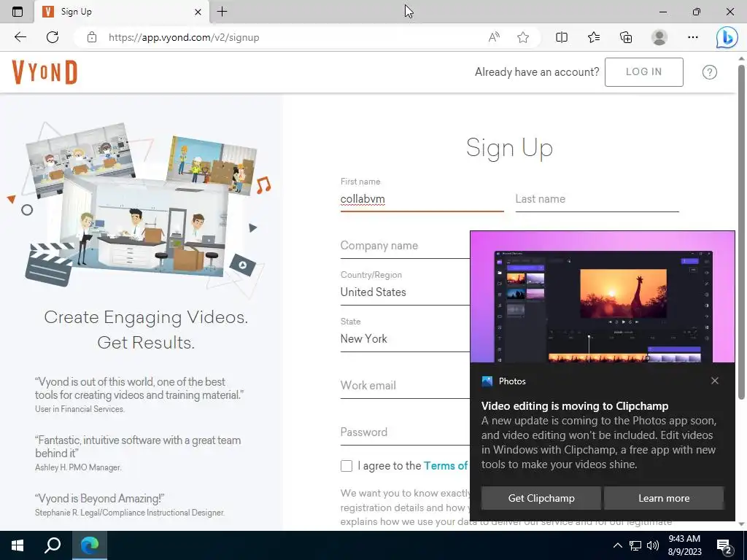
Task: Click the Edge icon in taskbar
Action: pyautogui.click(x=90, y=545)
